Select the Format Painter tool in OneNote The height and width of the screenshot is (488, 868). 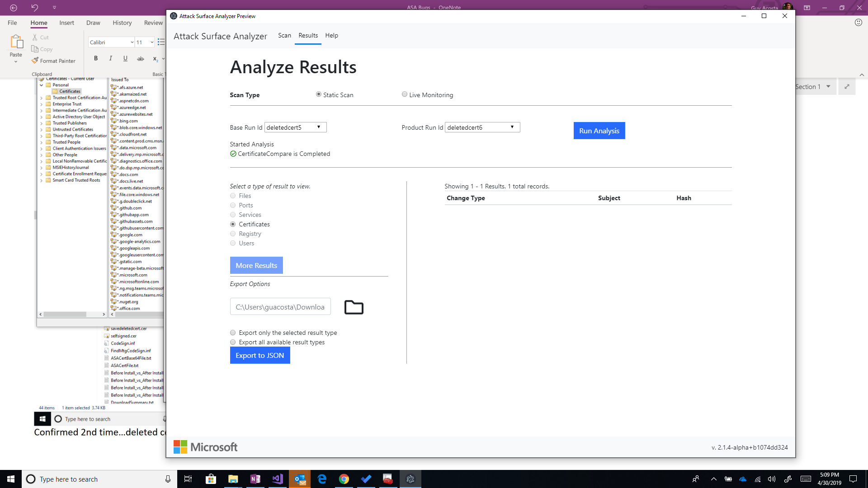(x=54, y=61)
